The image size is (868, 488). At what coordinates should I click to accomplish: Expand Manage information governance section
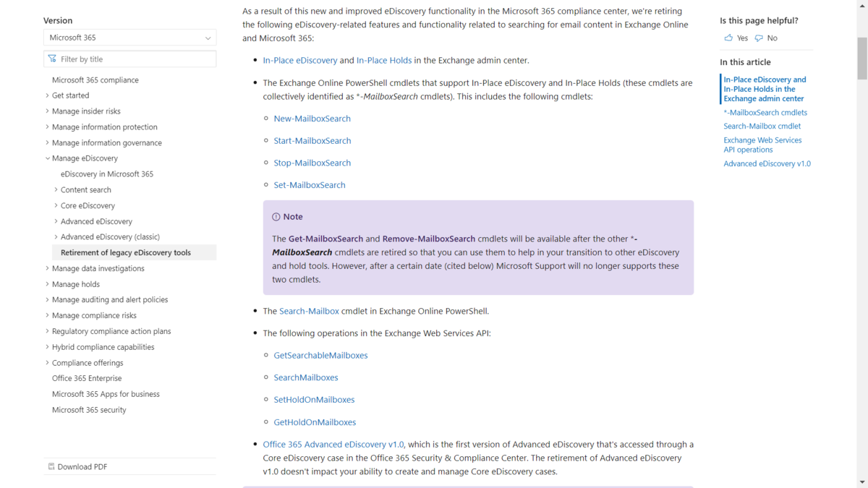(x=48, y=142)
